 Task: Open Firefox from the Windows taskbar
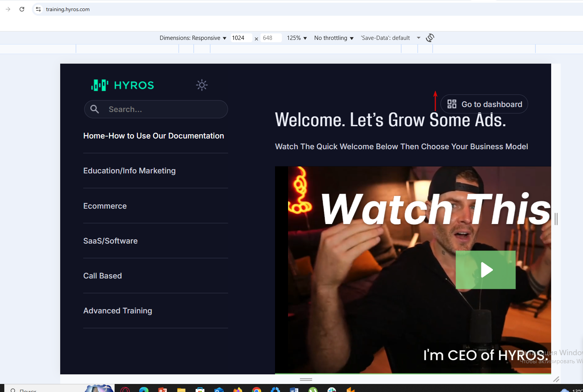coord(238,390)
